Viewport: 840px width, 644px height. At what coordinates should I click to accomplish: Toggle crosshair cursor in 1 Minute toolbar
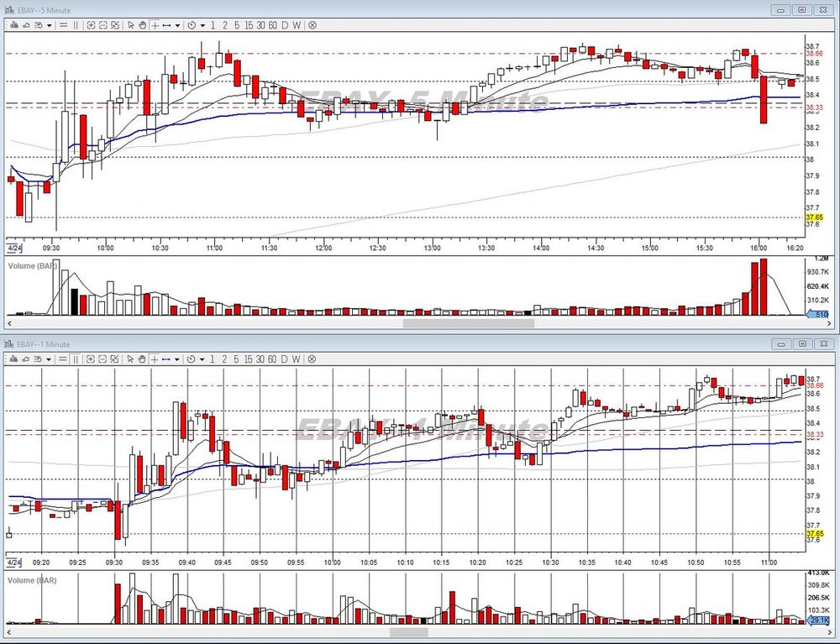click(x=155, y=359)
